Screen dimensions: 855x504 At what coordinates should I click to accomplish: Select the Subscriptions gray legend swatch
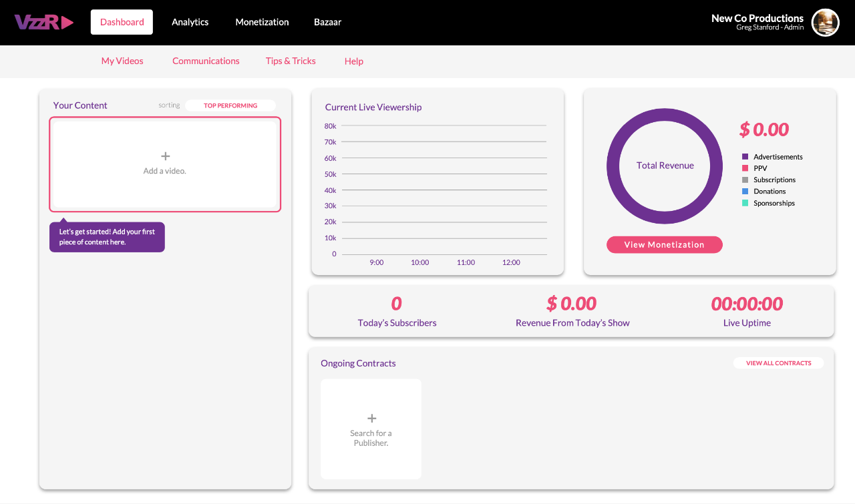coord(745,180)
